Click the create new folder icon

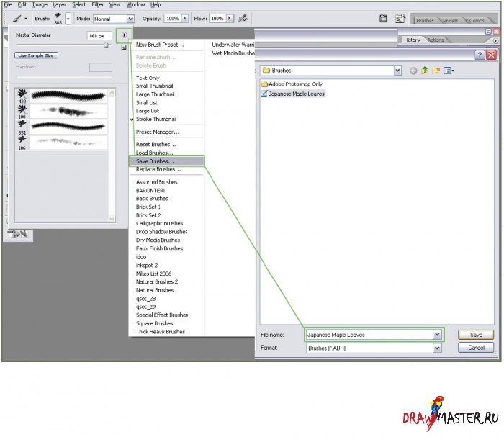click(x=436, y=71)
